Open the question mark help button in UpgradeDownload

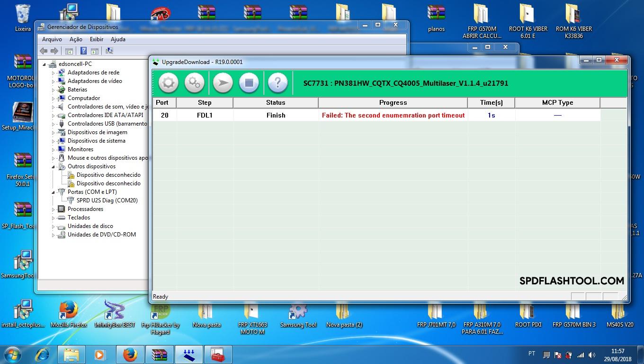pyautogui.click(x=277, y=83)
